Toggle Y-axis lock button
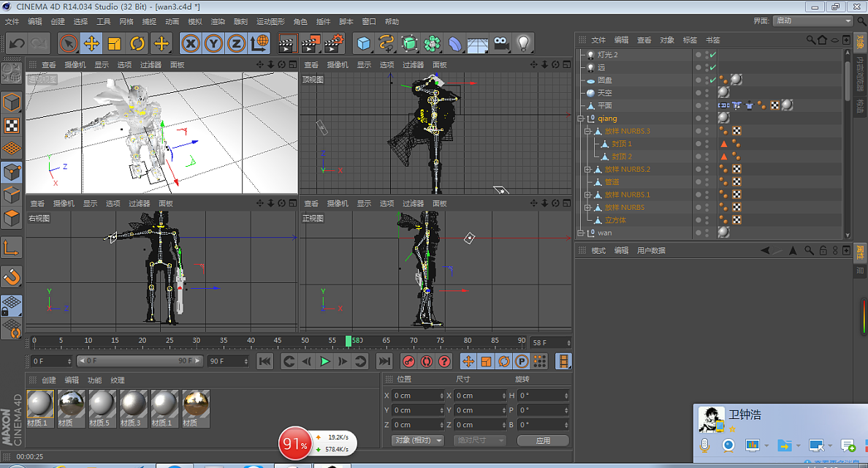This screenshot has width=868, height=468. 213,43
